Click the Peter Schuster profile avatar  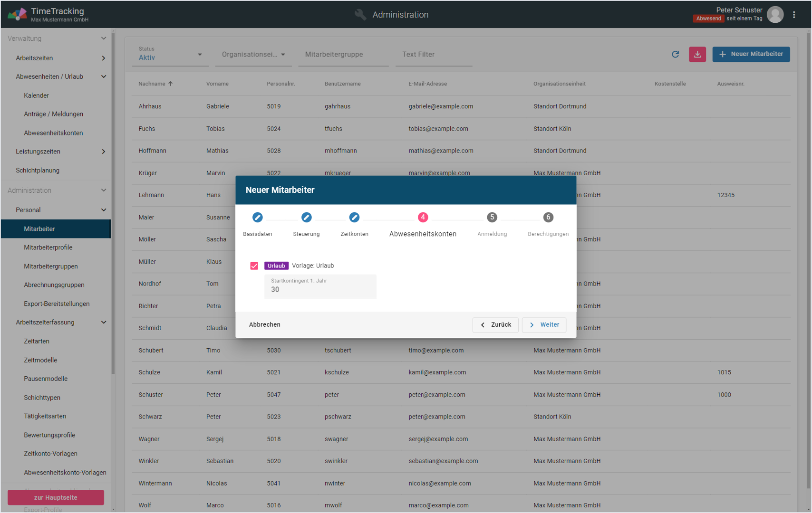[775, 15]
